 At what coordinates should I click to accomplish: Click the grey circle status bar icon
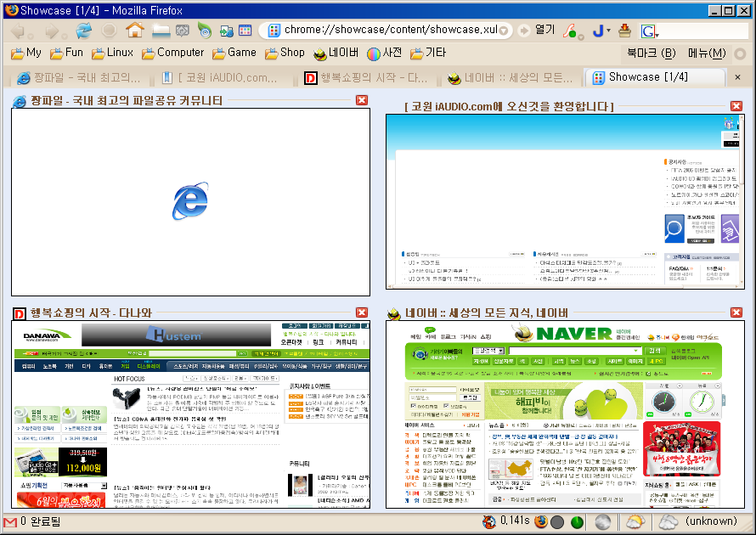[x=557, y=522]
